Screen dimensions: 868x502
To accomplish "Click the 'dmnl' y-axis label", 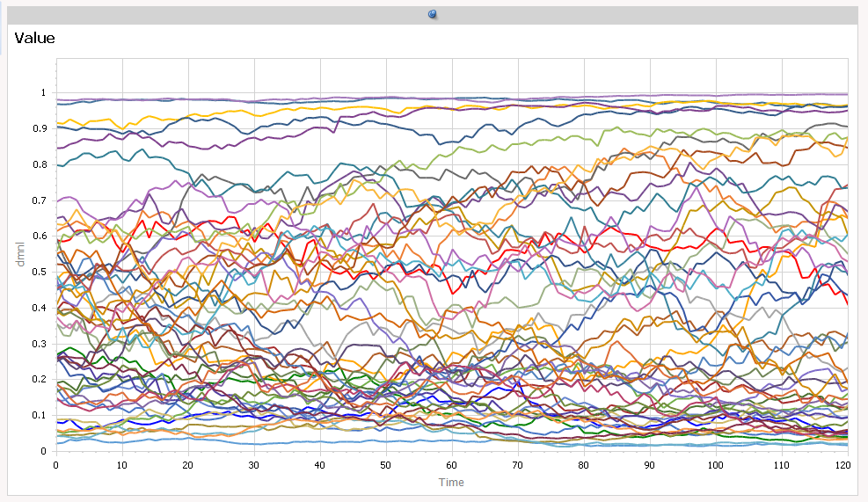I will (20, 254).
